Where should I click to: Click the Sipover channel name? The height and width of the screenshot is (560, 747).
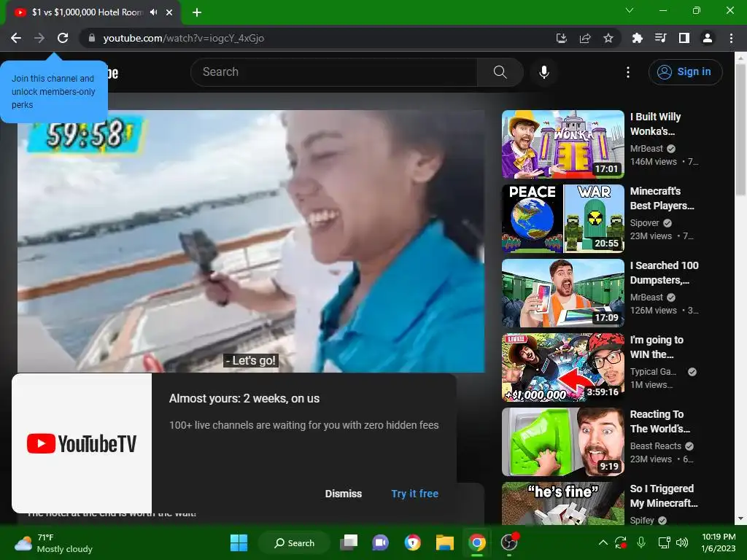[x=645, y=223]
